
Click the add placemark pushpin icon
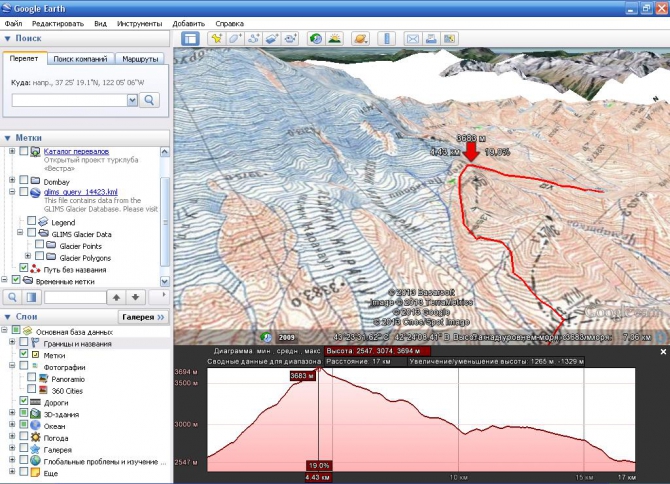[x=216, y=39]
